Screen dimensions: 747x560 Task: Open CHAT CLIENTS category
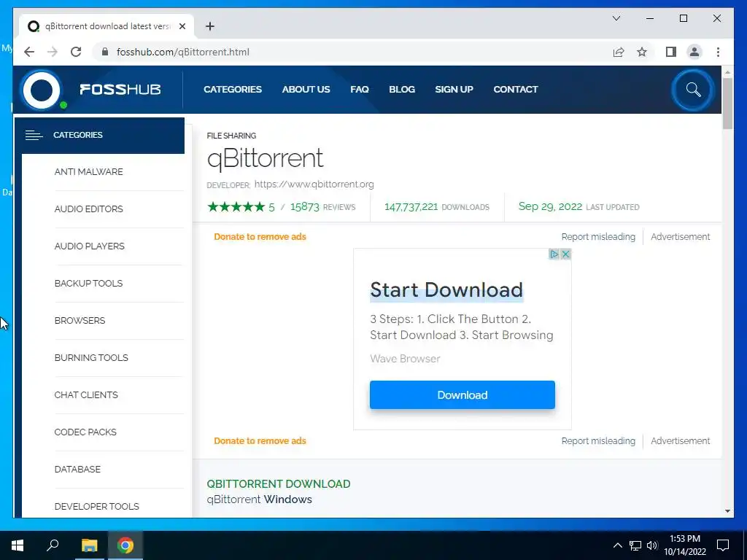86,394
